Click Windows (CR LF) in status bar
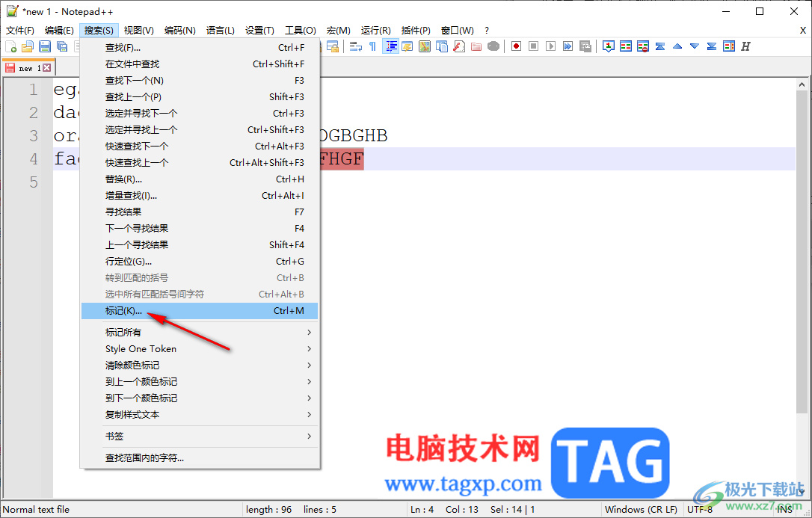This screenshot has height=518, width=812. 641,510
